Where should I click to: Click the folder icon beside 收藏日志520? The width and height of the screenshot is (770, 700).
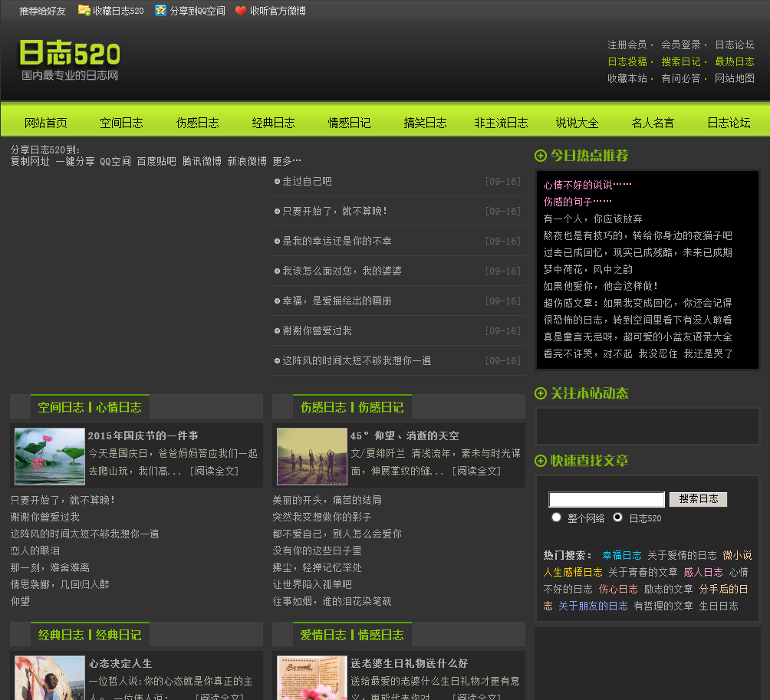click(84, 10)
